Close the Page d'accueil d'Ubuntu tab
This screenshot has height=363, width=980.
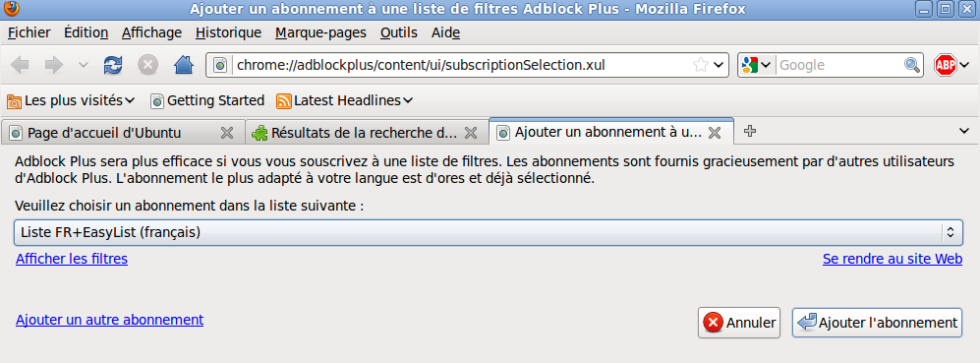click(227, 133)
